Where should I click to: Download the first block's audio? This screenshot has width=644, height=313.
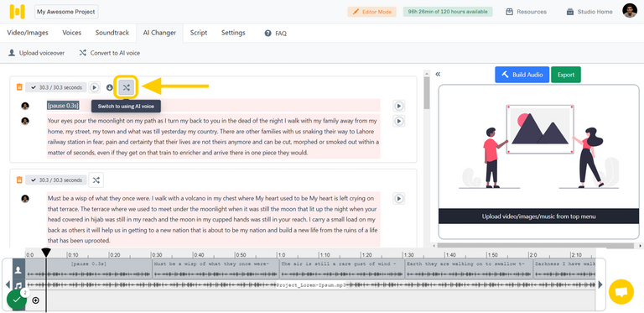(x=109, y=87)
